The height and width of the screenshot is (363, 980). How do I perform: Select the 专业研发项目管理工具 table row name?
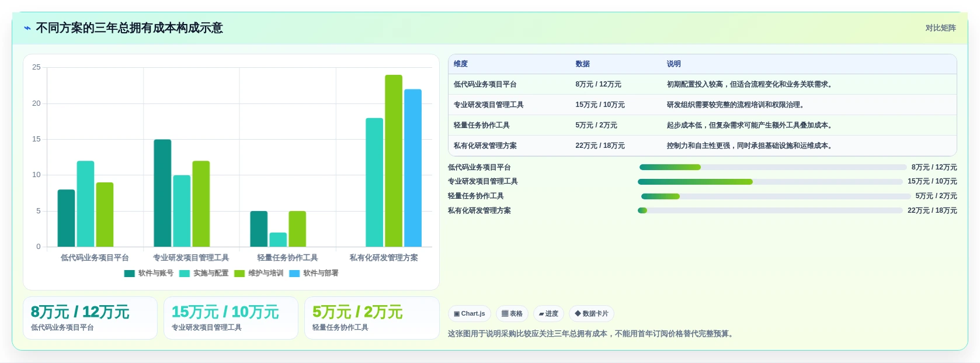(488, 105)
